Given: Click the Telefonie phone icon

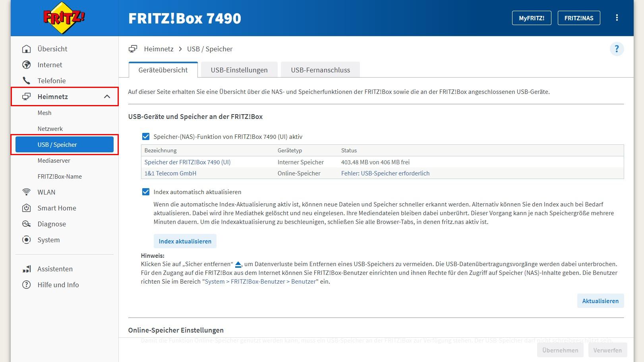Looking at the screenshot, I should point(27,81).
